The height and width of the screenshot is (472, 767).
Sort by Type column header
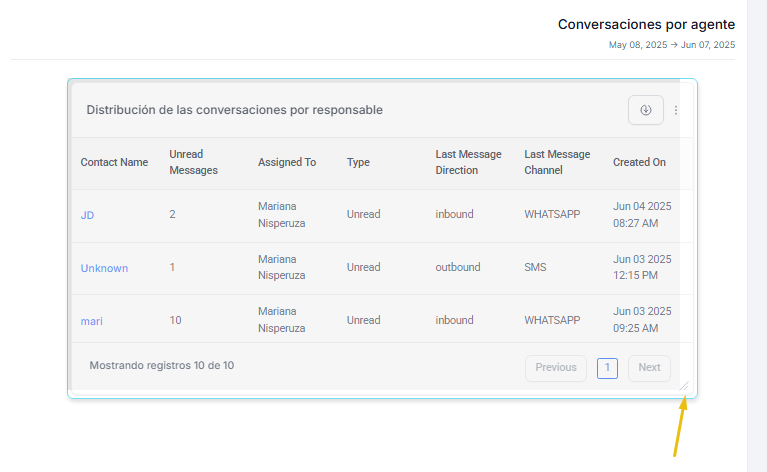[358, 162]
